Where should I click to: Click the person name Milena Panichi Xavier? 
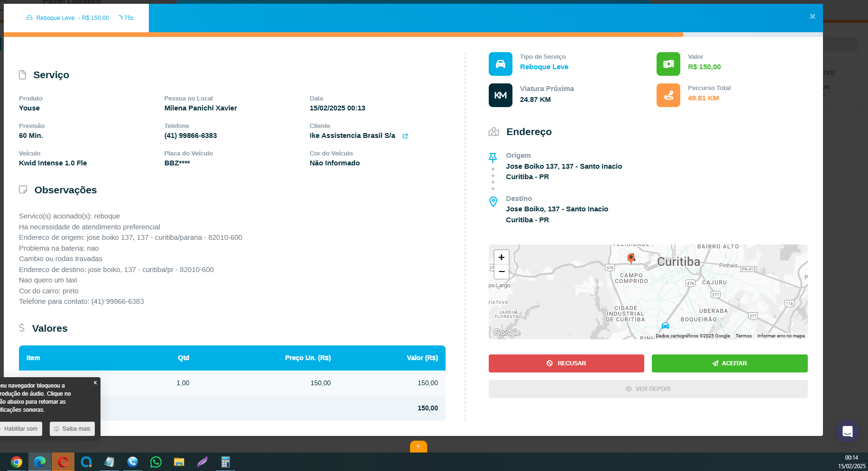[201, 108]
